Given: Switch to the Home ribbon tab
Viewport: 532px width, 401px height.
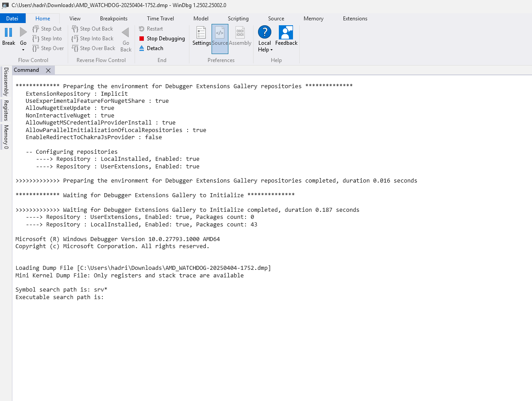Looking at the screenshot, I should [x=43, y=19].
